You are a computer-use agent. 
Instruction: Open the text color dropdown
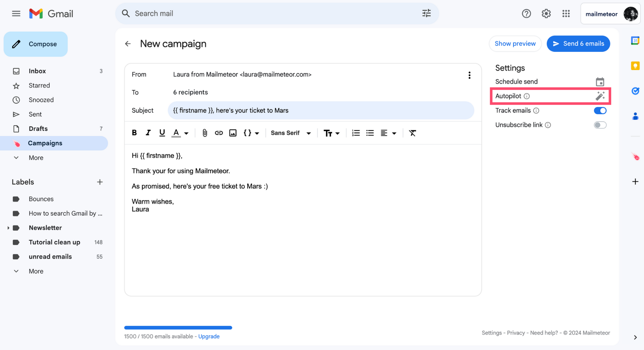(x=180, y=133)
